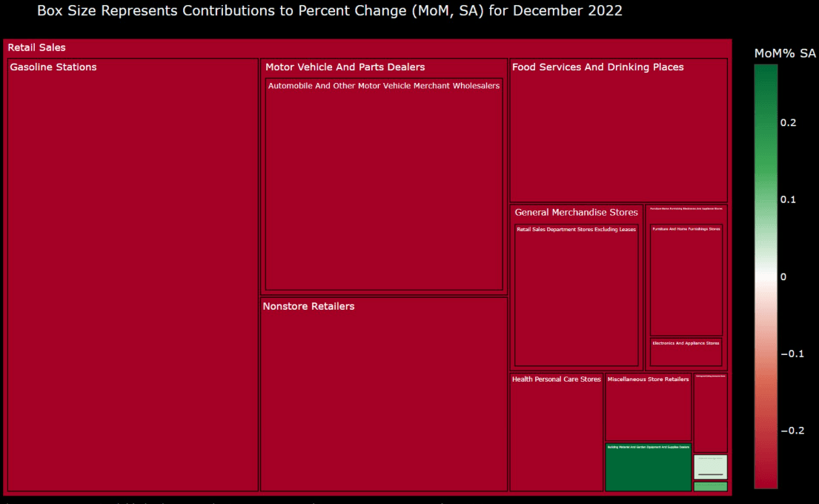Viewport: 819px width, 504px height.
Task: Click the 0.1 colorbar tick label
Action: click(x=788, y=199)
